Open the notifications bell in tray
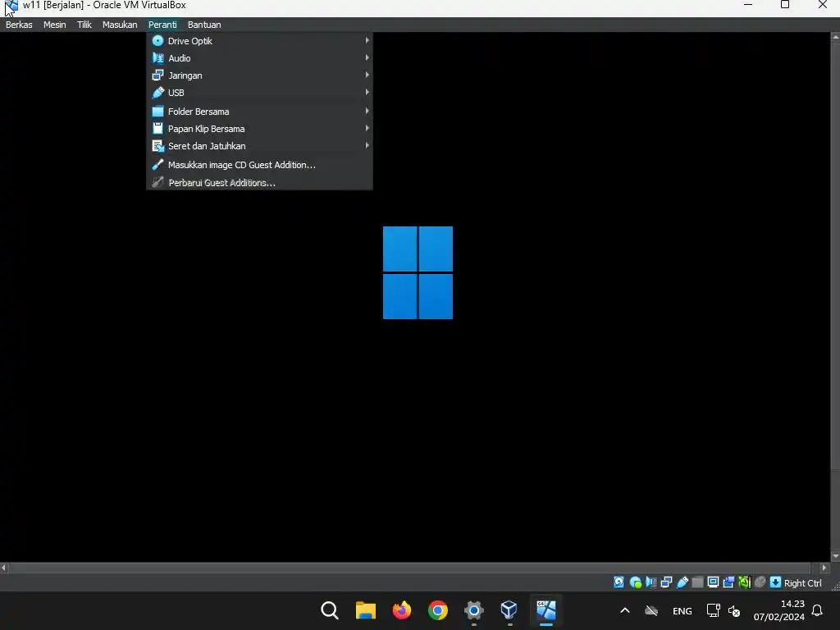 pos(817,610)
